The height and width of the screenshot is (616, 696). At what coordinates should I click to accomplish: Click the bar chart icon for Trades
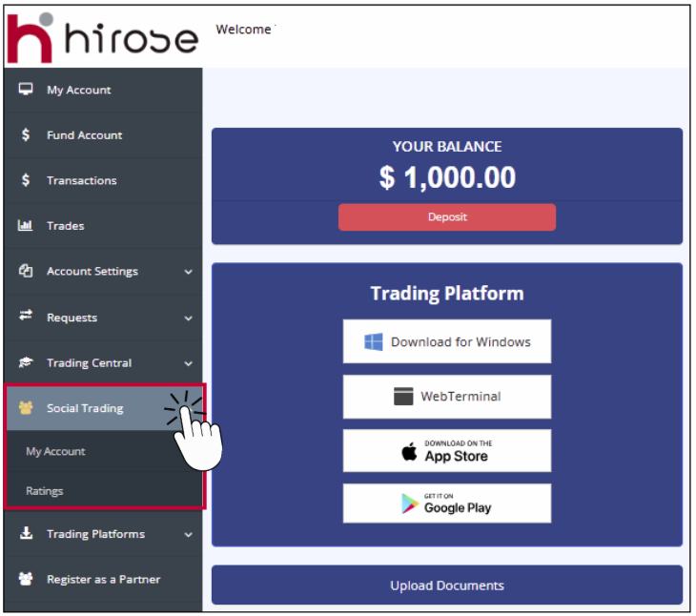[x=26, y=226]
